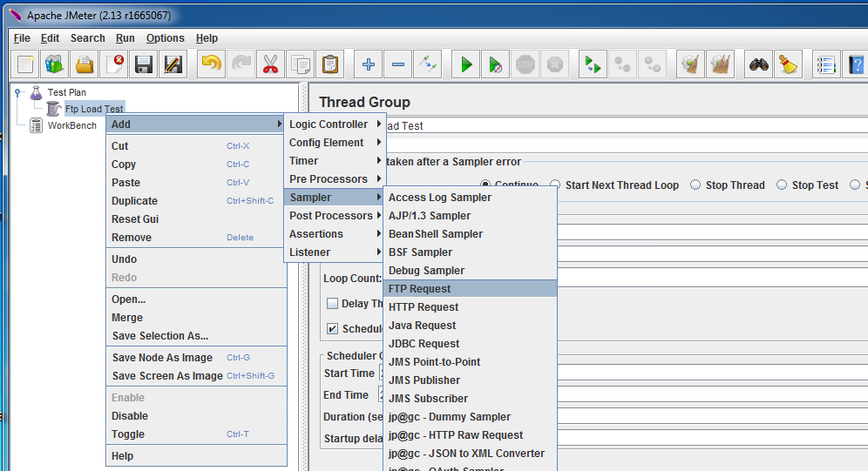Image resolution: width=868 pixels, height=471 pixels.
Task: Save the test plan with floppy icon
Action: 144,64
